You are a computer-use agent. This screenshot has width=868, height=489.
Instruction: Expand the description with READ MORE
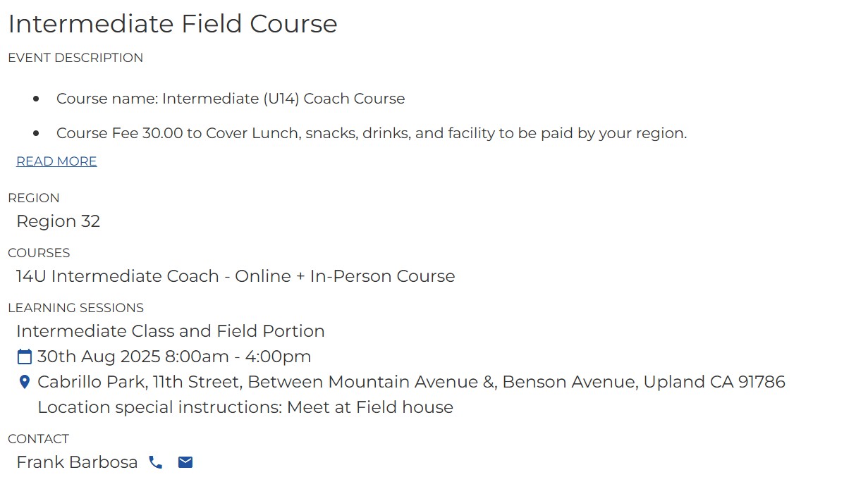tap(56, 161)
